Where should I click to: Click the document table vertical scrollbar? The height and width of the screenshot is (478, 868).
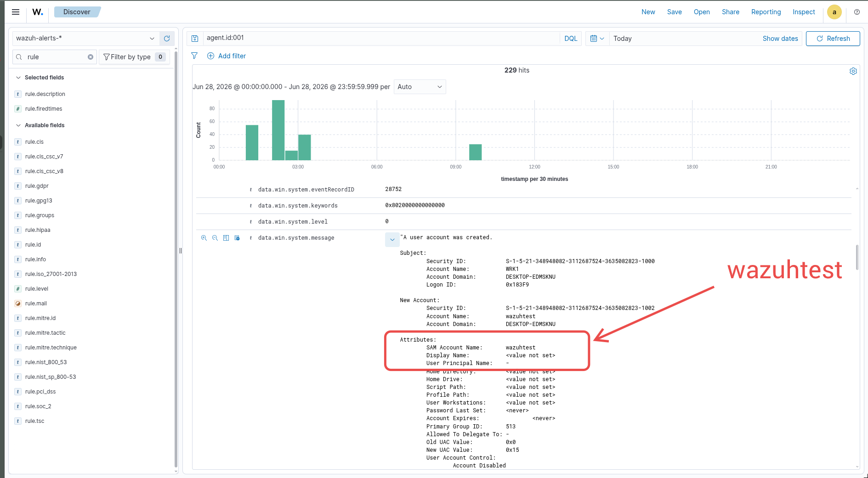click(857, 257)
